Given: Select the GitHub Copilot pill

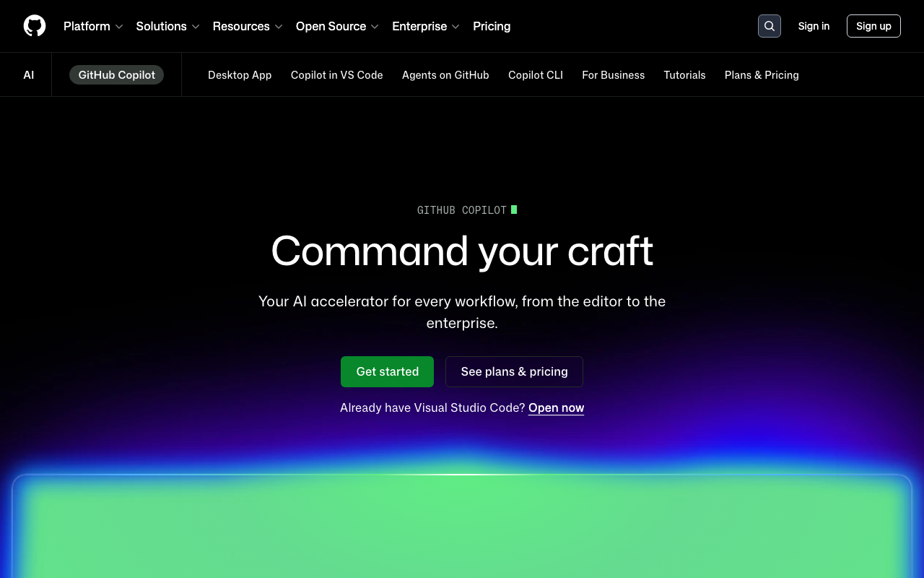Looking at the screenshot, I should [x=116, y=74].
